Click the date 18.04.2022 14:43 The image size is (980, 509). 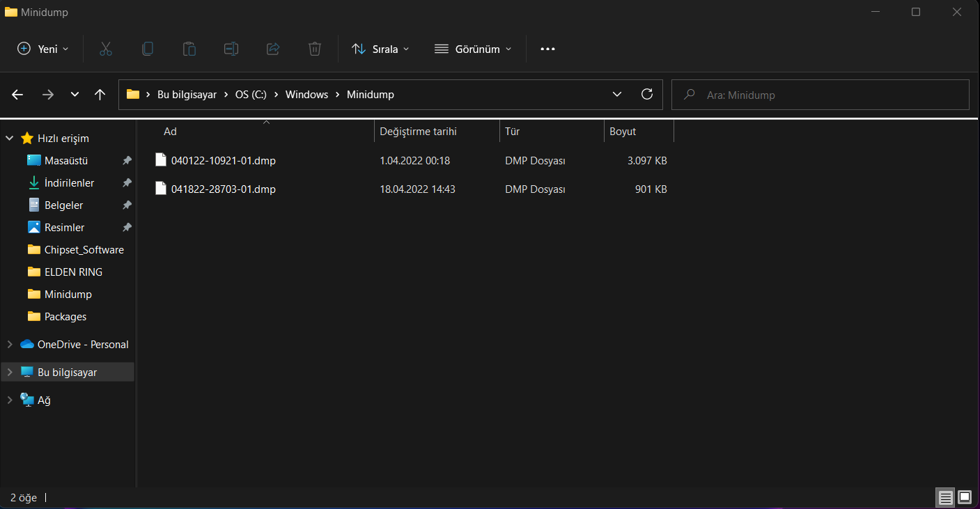(x=418, y=189)
